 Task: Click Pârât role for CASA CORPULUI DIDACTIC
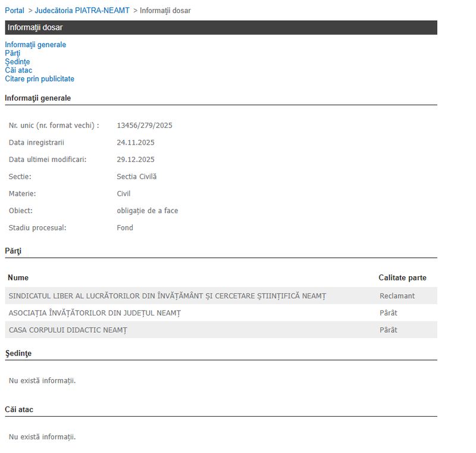[x=389, y=330]
